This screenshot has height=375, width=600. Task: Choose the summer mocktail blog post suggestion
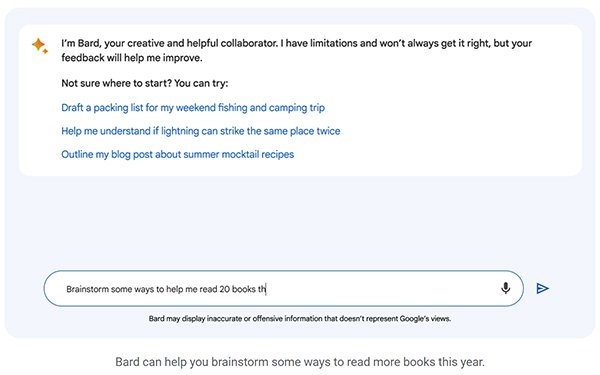(x=178, y=154)
